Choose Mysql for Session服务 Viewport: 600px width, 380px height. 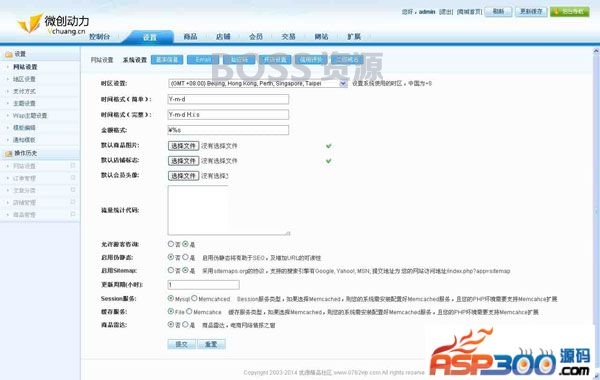pyautogui.click(x=171, y=298)
